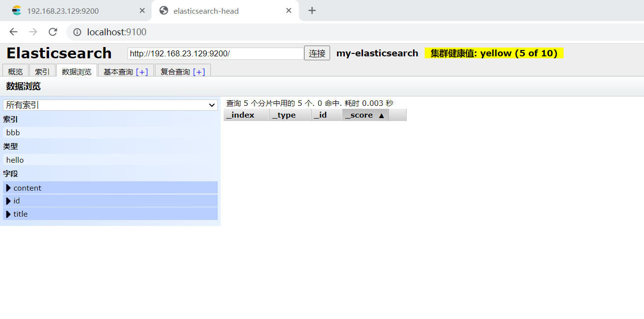Image resolution: width=644 pixels, height=319 pixels.
Task: Open a new browser tab with the plus icon
Action: point(312,10)
